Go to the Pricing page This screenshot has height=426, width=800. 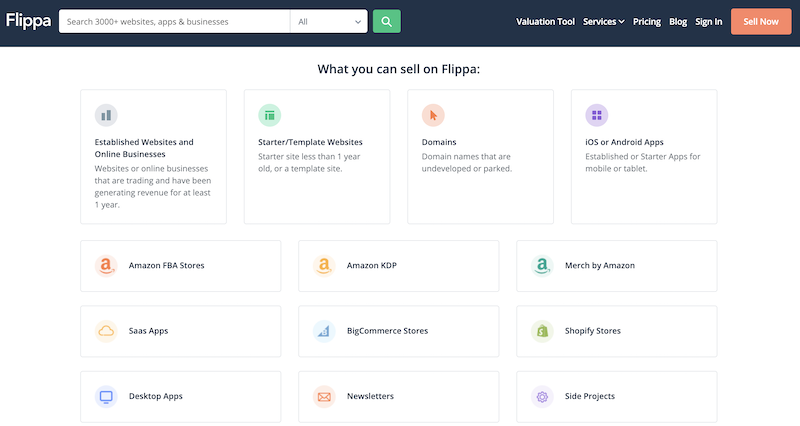647,21
